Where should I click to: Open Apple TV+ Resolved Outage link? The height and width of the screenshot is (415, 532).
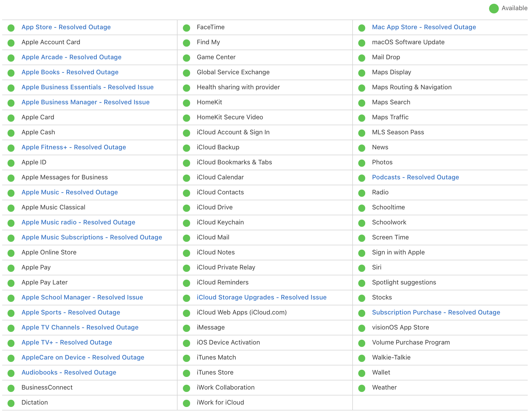click(x=67, y=342)
